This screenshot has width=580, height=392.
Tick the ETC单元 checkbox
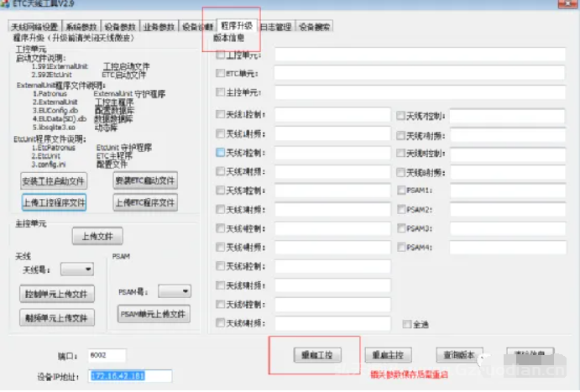[x=221, y=74]
